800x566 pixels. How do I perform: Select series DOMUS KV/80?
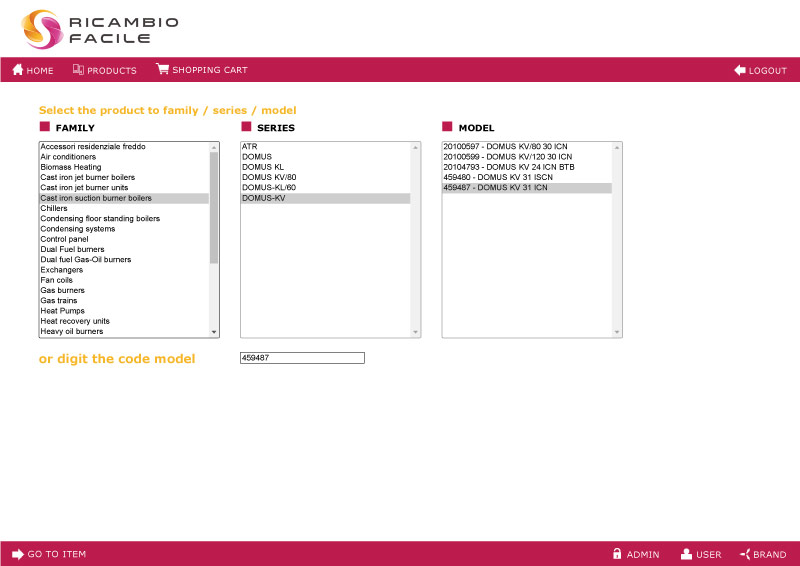[326, 177]
